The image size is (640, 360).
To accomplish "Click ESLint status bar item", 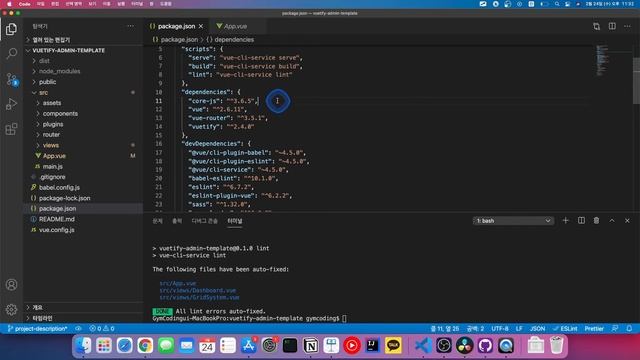I will tap(565, 329).
